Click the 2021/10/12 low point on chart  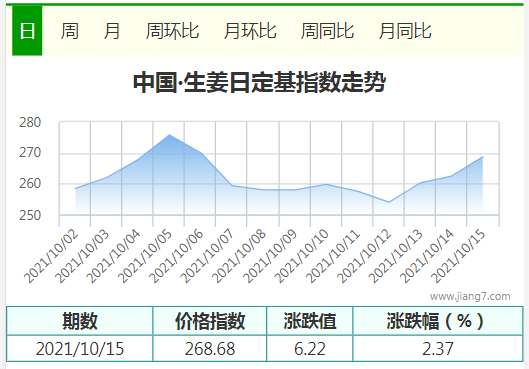pyautogui.click(x=389, y=202)
